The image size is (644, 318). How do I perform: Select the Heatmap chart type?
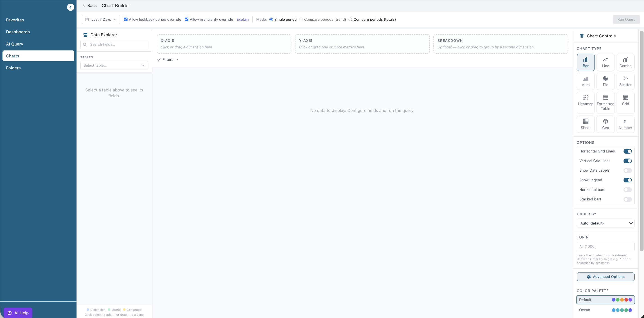[585, 102]
